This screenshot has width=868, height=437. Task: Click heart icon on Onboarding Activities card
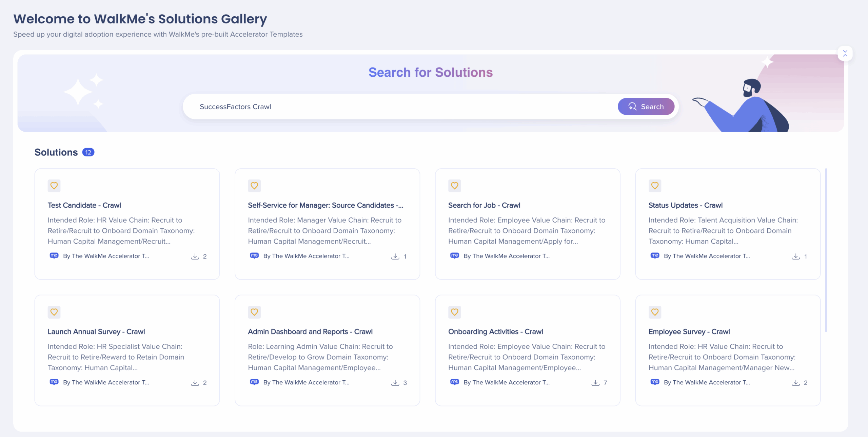point(454,312)
